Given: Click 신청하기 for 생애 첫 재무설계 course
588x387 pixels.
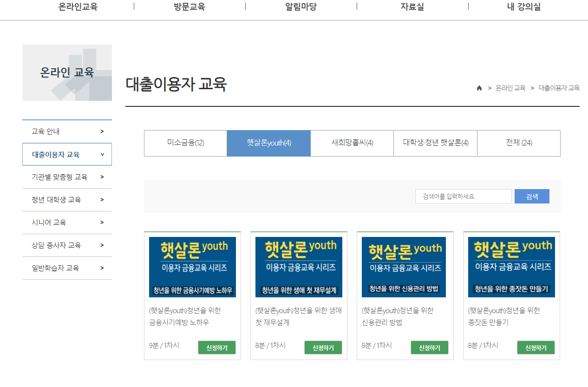Looking at the screenshot, I should (x=323, y=348).
